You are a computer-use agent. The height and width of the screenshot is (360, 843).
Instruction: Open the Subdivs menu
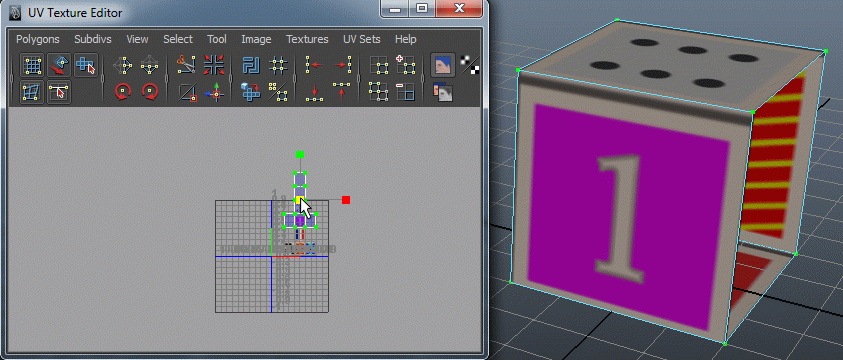pyautogui.click(x=92, y=39)
